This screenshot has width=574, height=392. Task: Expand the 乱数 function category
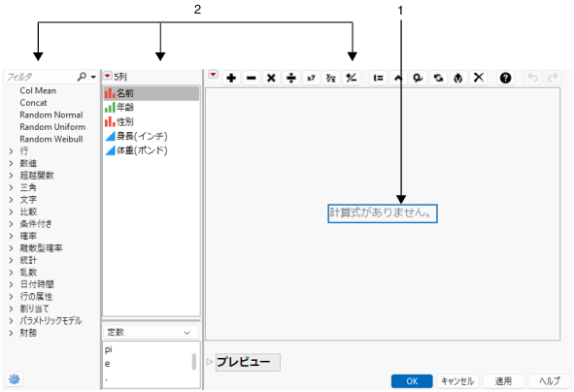(x=11, y=272)
